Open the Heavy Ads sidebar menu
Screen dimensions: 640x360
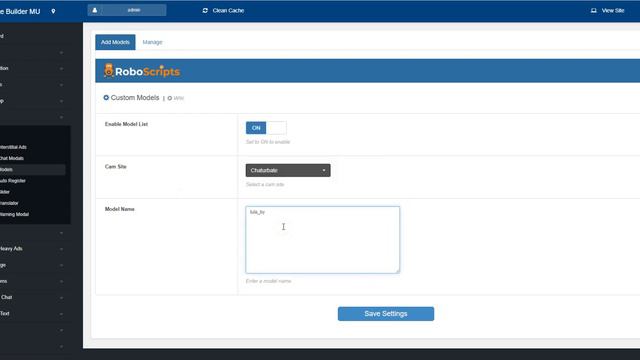tap(11, 249)
